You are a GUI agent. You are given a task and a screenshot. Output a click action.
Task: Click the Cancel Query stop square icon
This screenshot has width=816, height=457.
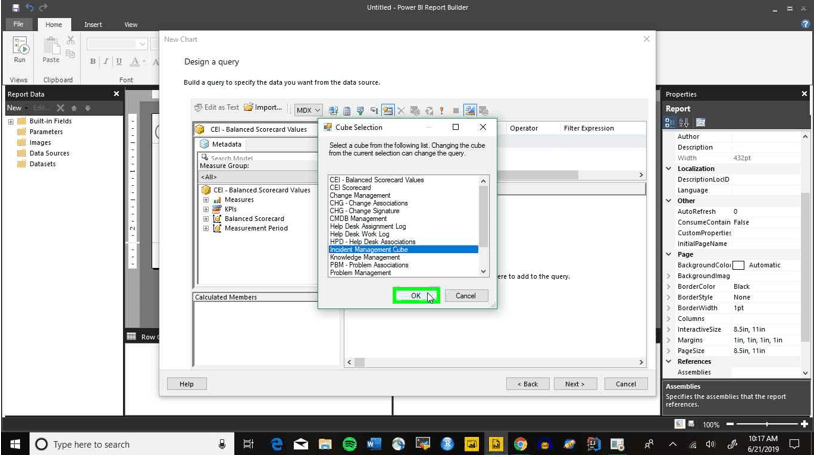tap(456, 110)
